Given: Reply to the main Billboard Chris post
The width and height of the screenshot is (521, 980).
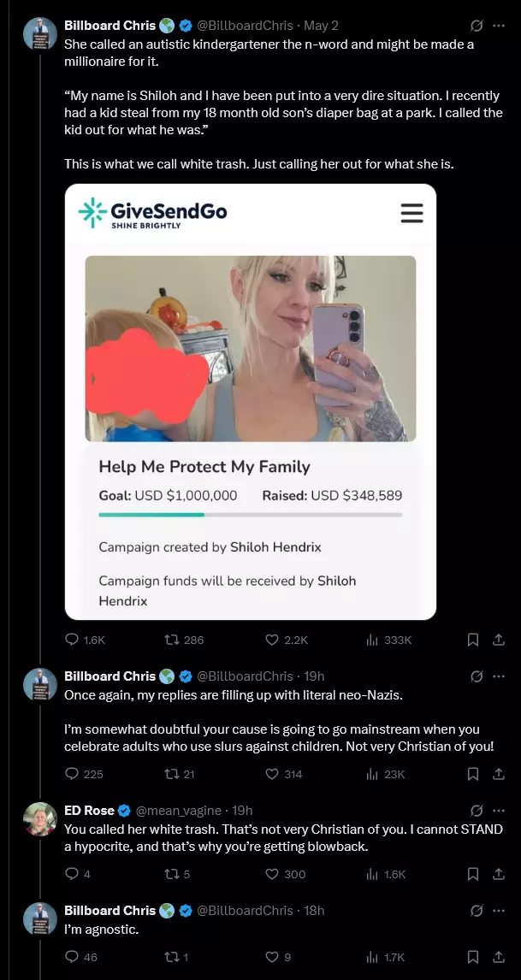Looking at the screenshot, I should [85, 640].
